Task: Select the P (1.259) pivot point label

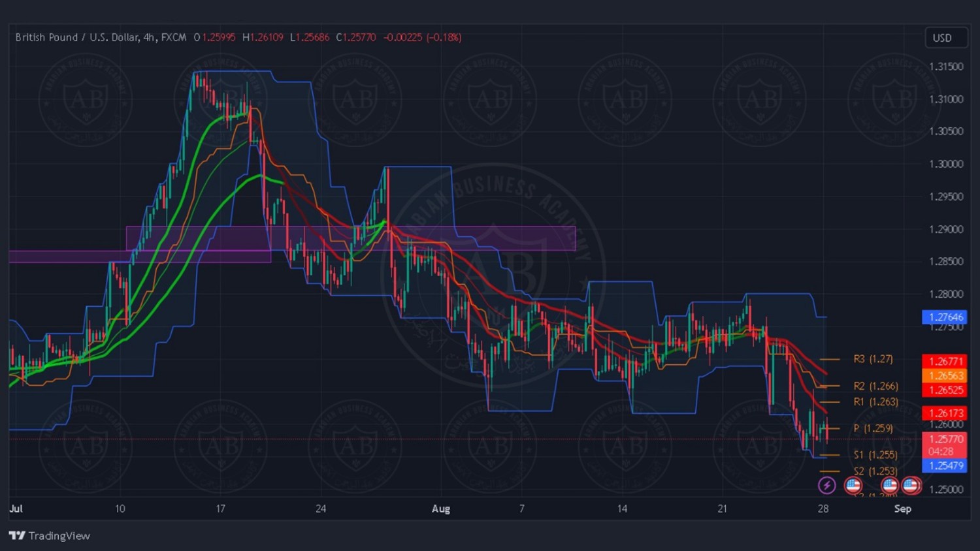Action: tap(873, 428)
